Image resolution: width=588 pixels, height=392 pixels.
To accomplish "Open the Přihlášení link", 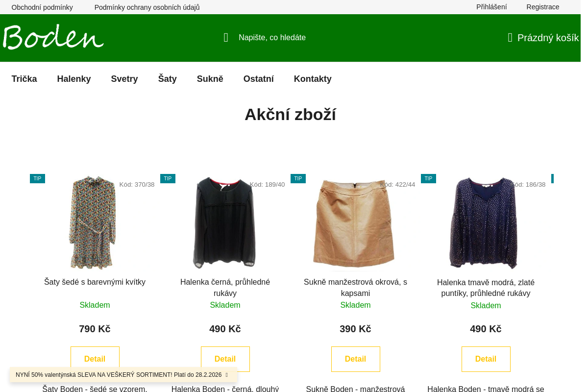I will point(491,7).
